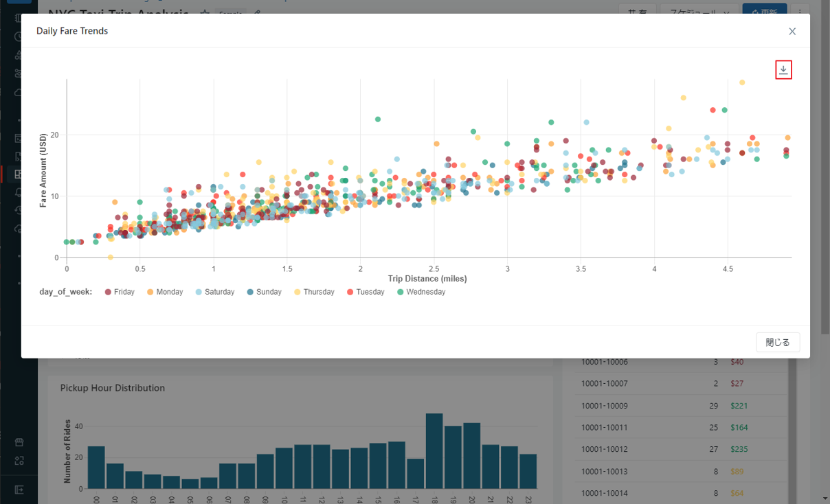The width and height of the screenshot is (830, 504).
Task: Collapse the sidebar using the bottom menu icon
Action: 19,490
